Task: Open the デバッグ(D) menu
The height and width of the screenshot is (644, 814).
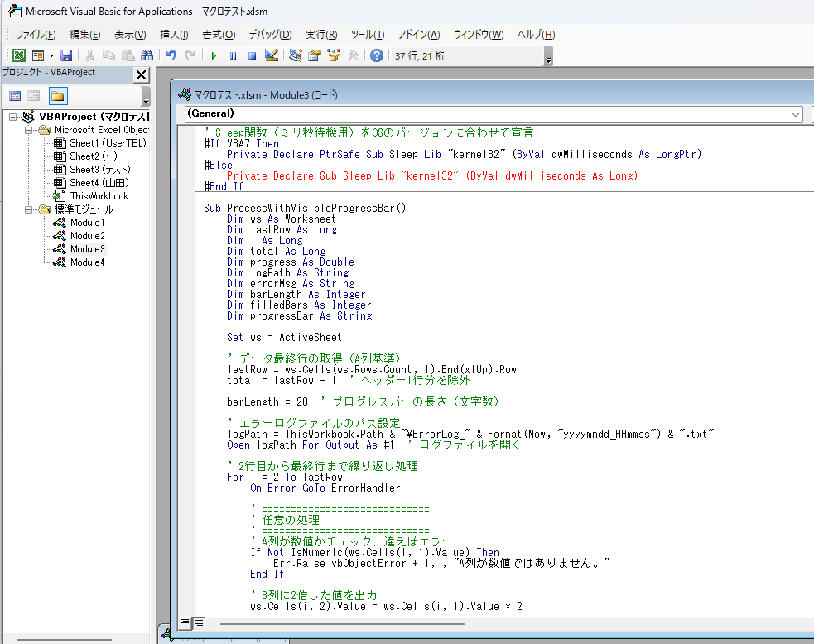Action: (270, 35)
